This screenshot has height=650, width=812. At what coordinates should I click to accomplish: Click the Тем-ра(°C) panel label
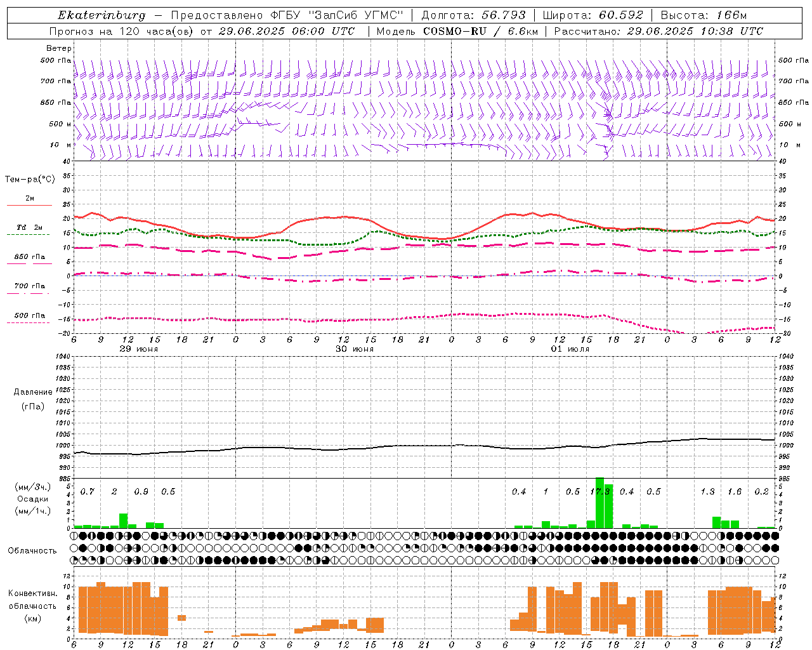click(x=30, y=180)
